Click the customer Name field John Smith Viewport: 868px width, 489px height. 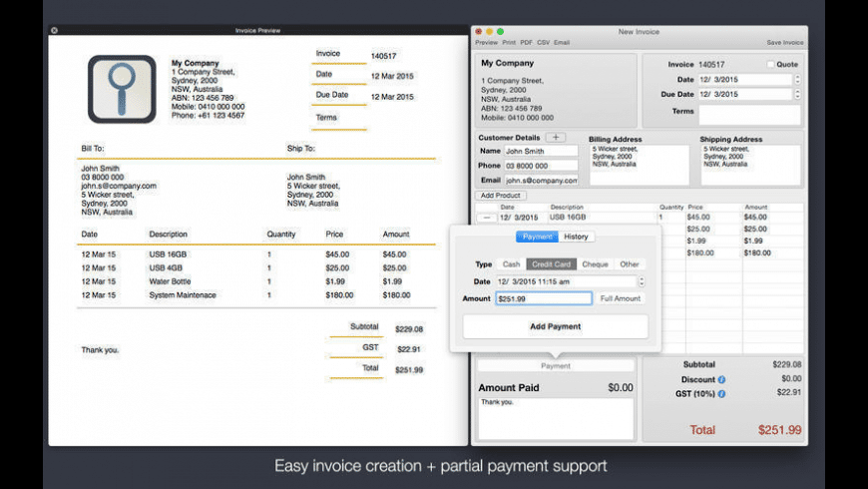point(541,151)
